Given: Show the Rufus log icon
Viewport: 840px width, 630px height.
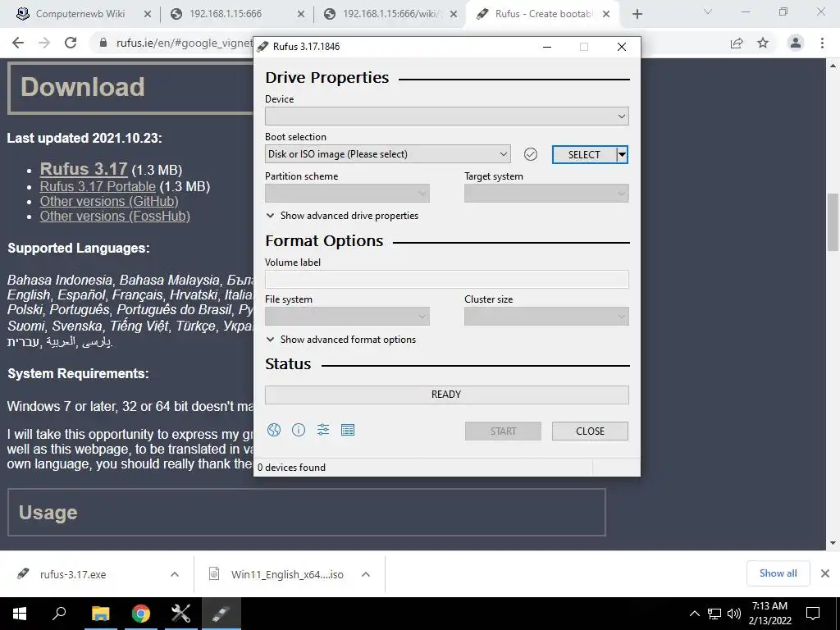Looking at the screenshot, I should [x=348, y=430].
